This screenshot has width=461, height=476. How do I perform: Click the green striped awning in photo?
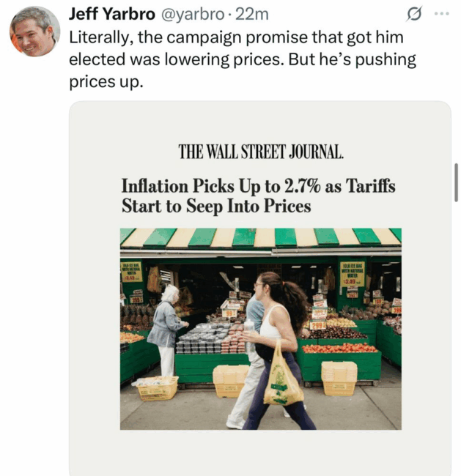coord(261,238)
